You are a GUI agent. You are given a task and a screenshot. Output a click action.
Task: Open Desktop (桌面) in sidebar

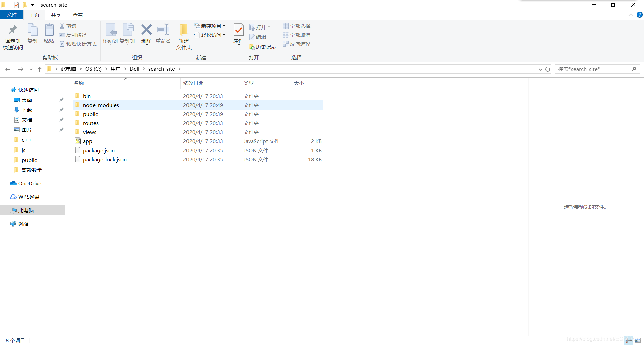23,100
